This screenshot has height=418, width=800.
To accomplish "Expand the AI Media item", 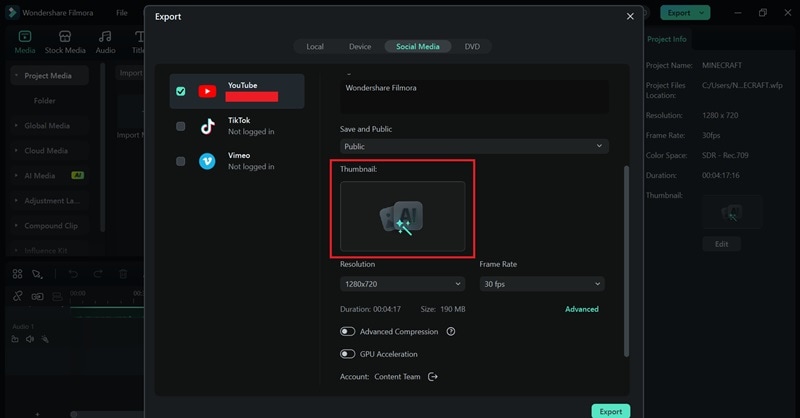I will (16, 176).
